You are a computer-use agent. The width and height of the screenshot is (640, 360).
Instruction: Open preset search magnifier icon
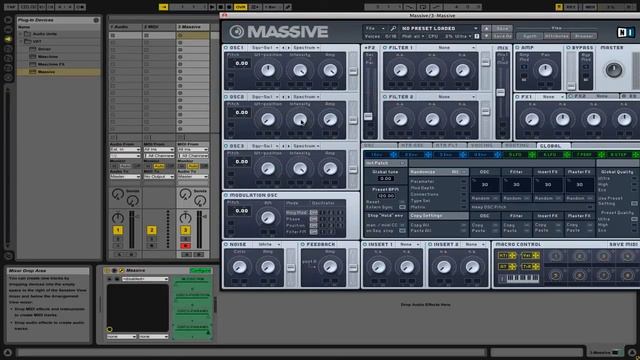[x=393, y=29]
